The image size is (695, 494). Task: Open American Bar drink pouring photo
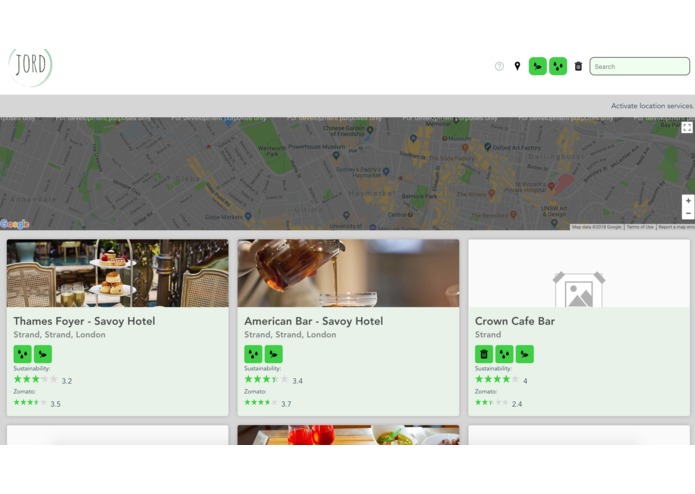[348, 273]
